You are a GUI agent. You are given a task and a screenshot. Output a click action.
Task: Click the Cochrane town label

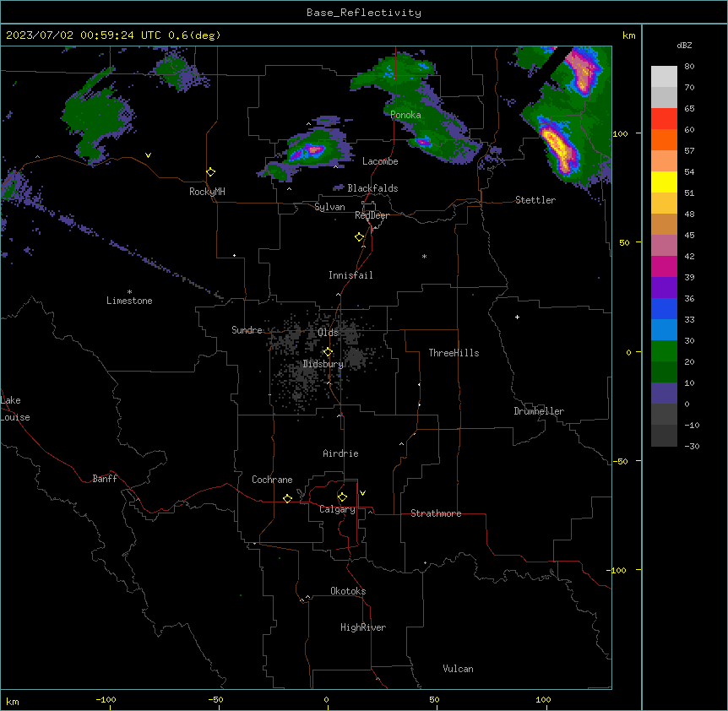coord(272,480)
